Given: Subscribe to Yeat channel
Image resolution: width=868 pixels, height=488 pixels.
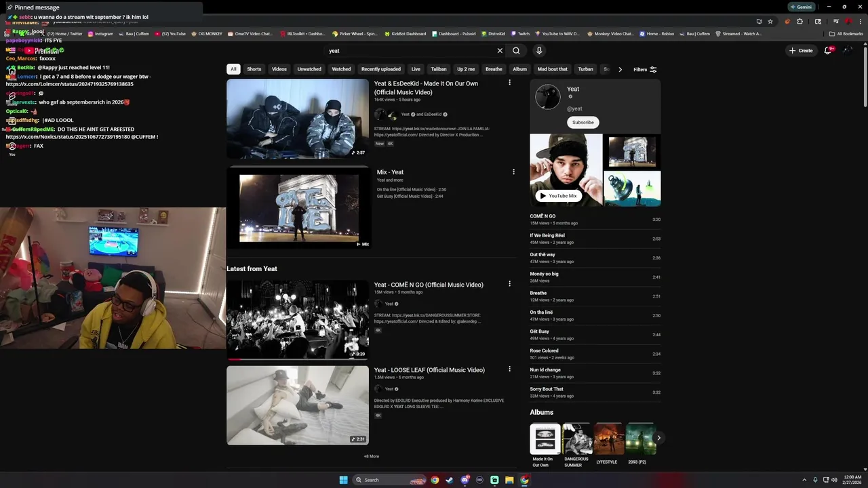Looking at the screenshot, I should pyautogui.click(x=583, y=122).
